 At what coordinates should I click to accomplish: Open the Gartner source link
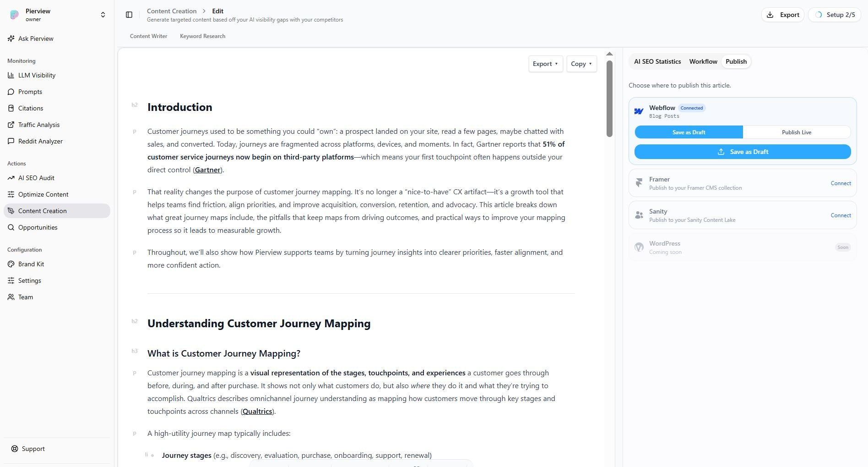(x=207, y=170)
